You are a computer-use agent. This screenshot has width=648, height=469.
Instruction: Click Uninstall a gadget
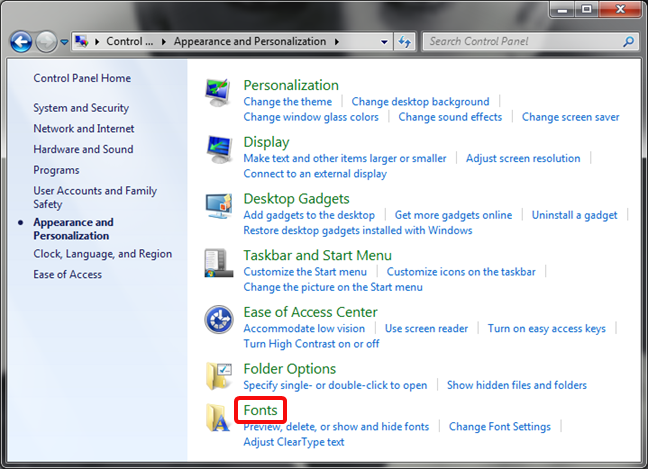pos(574,215)
